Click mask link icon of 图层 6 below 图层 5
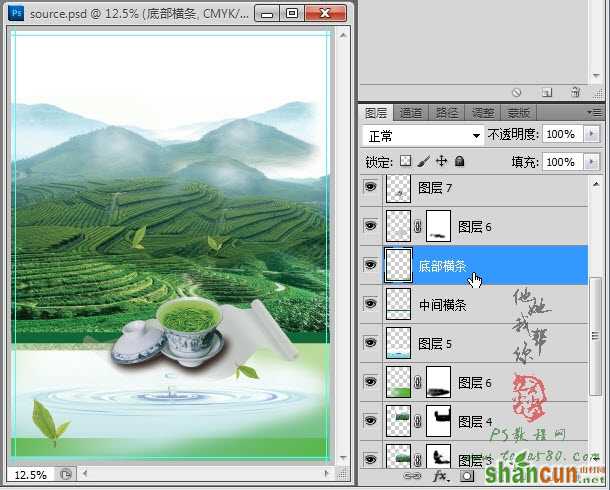 pyautogui.click(x=418, y=382)
